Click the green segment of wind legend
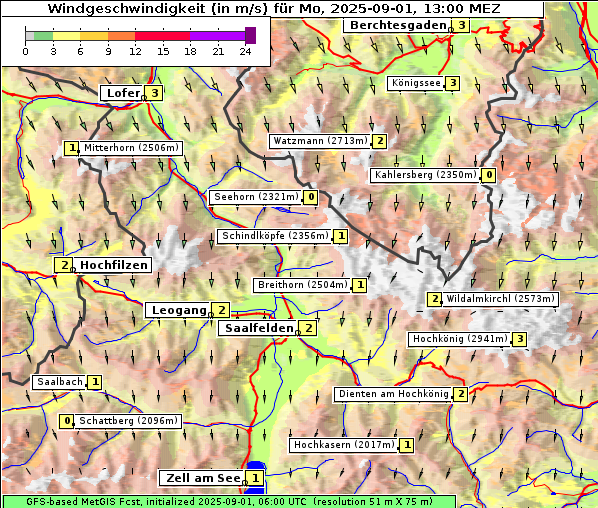The width and height of the screenshot is (598, 508). [43, 36]
